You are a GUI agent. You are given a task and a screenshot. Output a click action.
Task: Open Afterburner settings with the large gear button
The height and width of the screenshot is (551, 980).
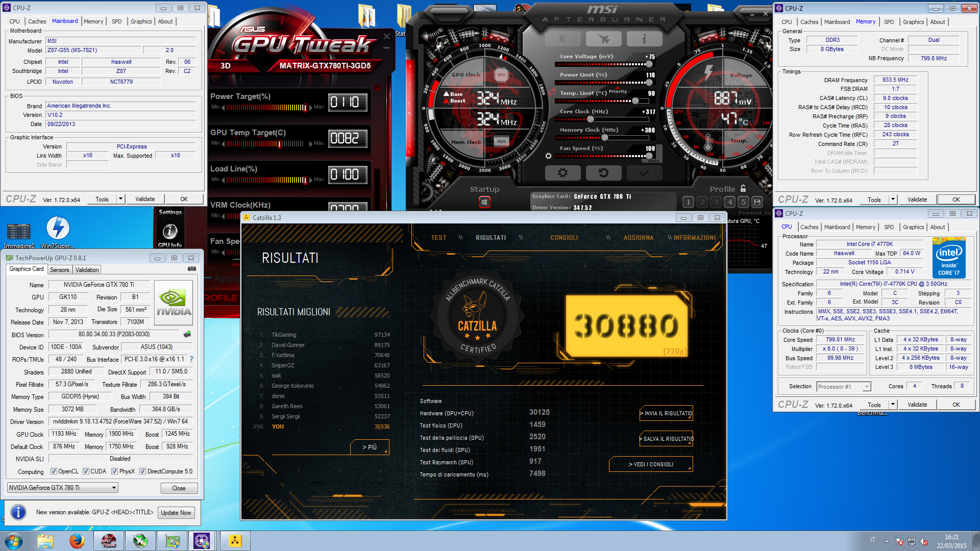pos(562,173)
